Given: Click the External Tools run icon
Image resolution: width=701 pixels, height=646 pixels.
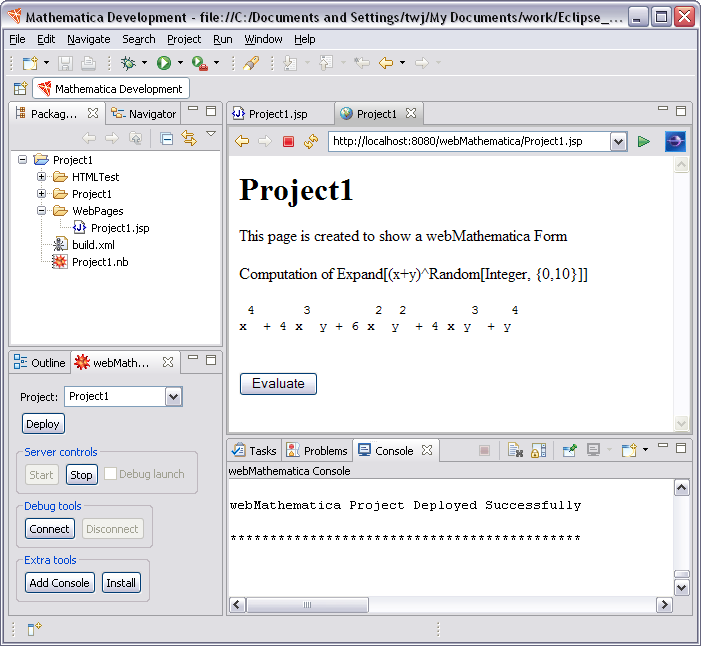Looking at the screenshot, I should pos(200,63).
